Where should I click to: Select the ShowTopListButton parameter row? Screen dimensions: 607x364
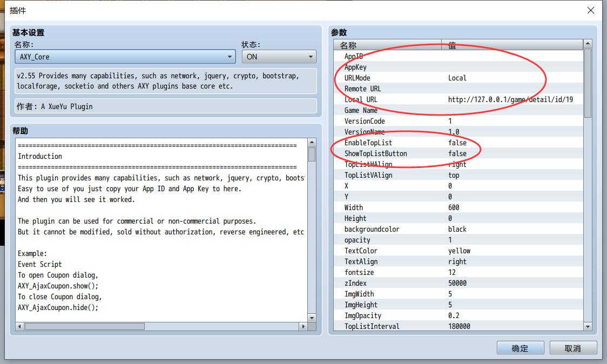pyautogui.click(x=458, y=154)
